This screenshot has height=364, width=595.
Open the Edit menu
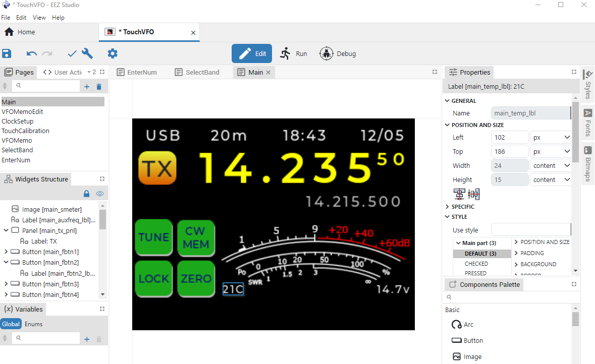coord(21,18)
